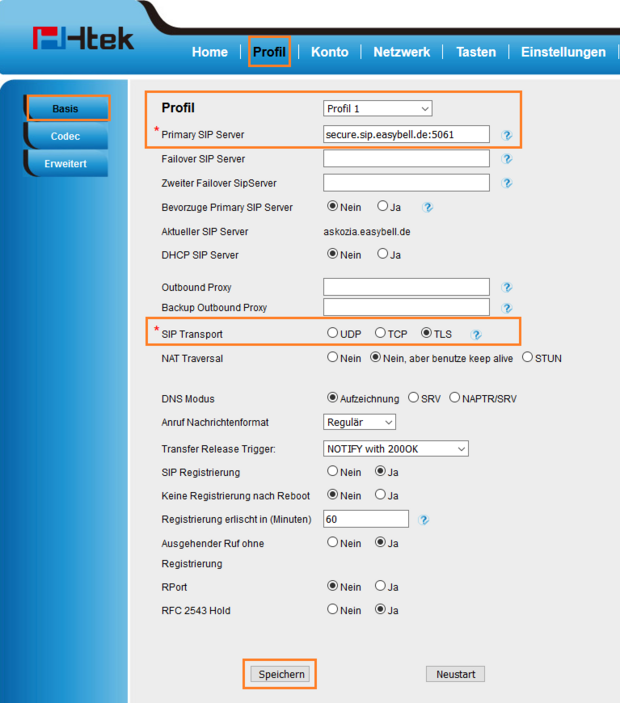Click help icon next to Registrierung erlischt field
This screenshot has height=703, width=620.
424,520
